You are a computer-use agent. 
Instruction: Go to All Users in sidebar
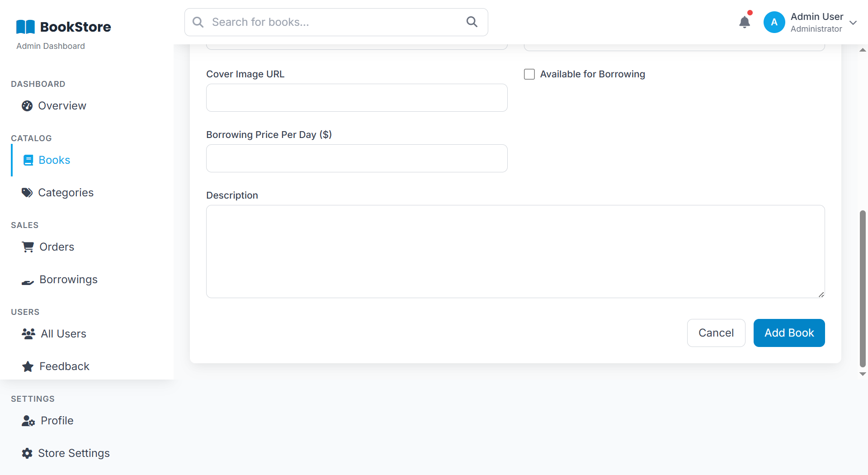63,334
